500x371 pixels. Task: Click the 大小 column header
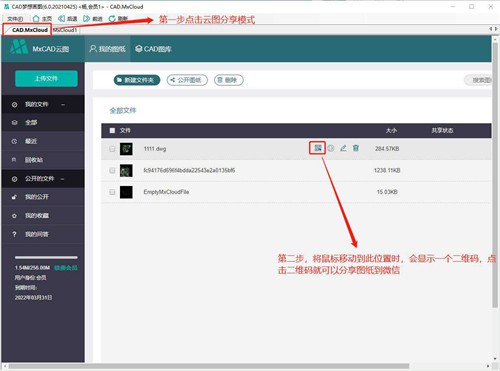click(391, 130)
